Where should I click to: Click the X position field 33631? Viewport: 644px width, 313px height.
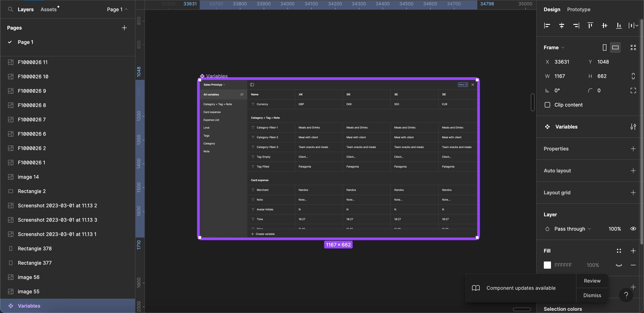(x=562, y=62)
